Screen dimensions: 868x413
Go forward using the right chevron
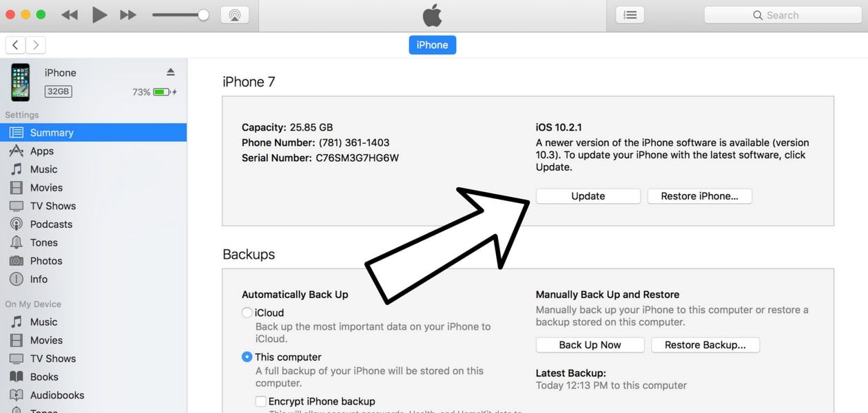36,45
